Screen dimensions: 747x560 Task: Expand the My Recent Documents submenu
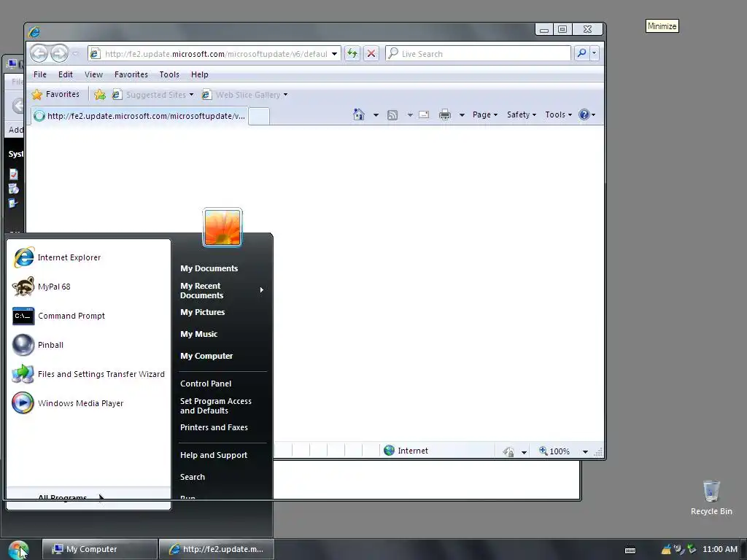(222, 290)
